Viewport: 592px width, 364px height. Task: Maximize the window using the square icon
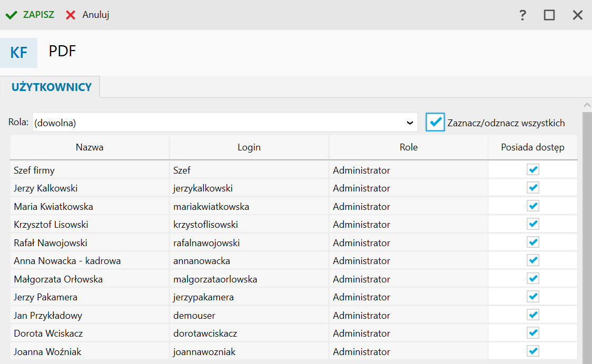tap(549, 15)
